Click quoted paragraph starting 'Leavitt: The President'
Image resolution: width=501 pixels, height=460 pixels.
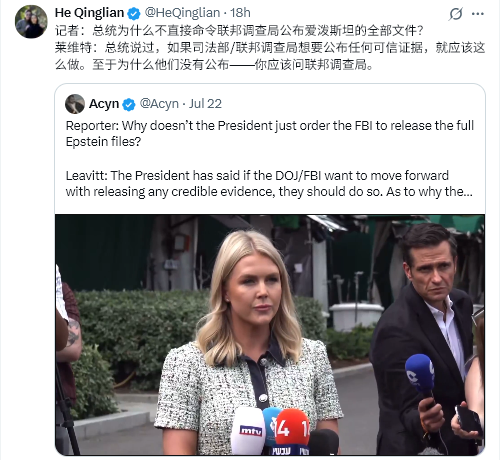pos(269,184)
